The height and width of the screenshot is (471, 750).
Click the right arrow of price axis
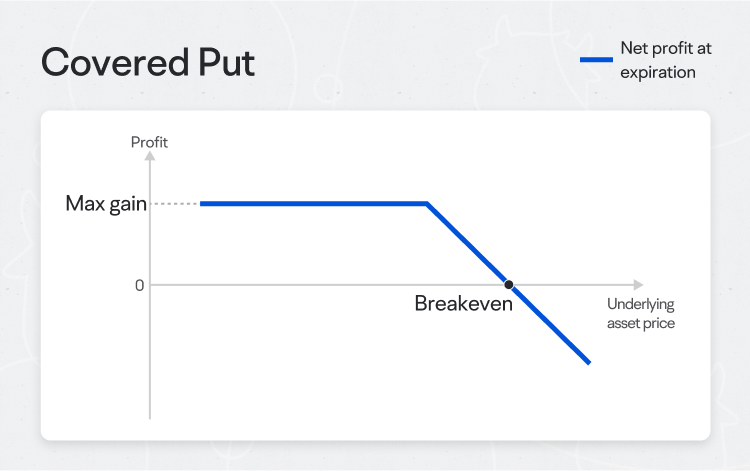[x=639, y=285]
